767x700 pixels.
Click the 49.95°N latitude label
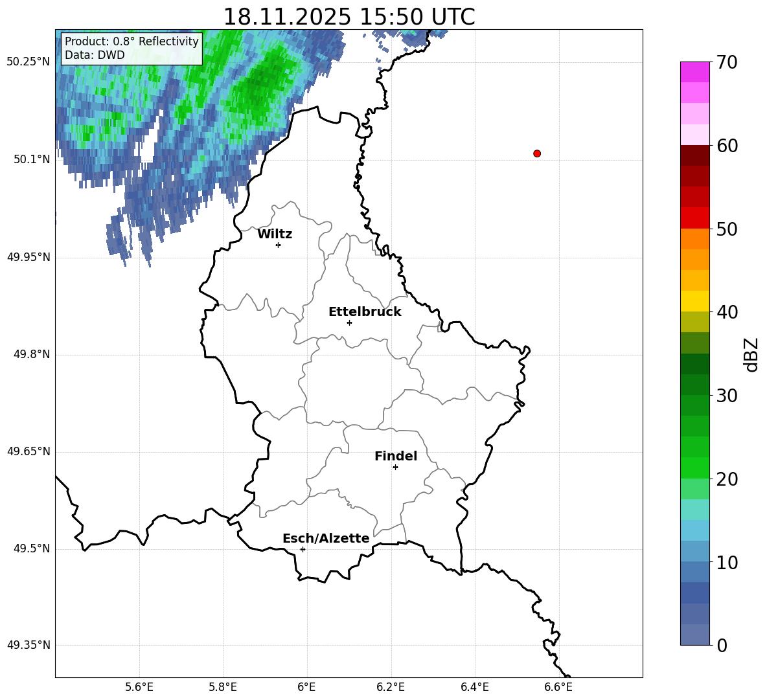(29, 257)
